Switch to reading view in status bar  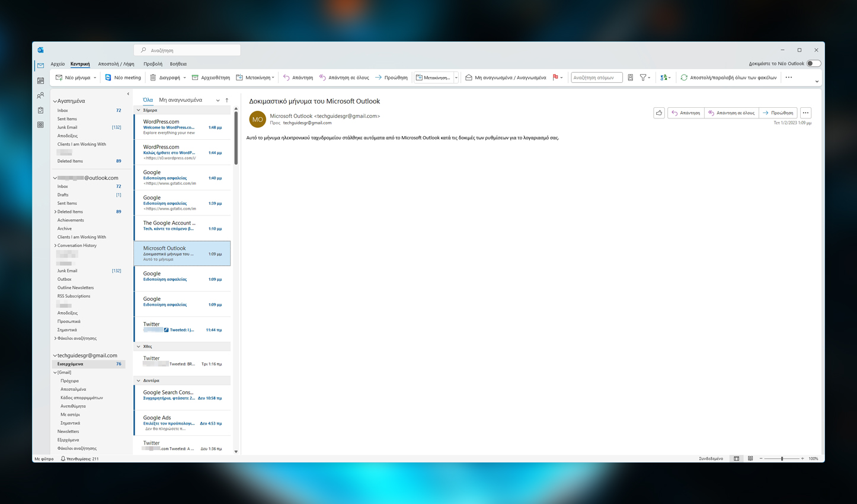click(x=750, y=458)
